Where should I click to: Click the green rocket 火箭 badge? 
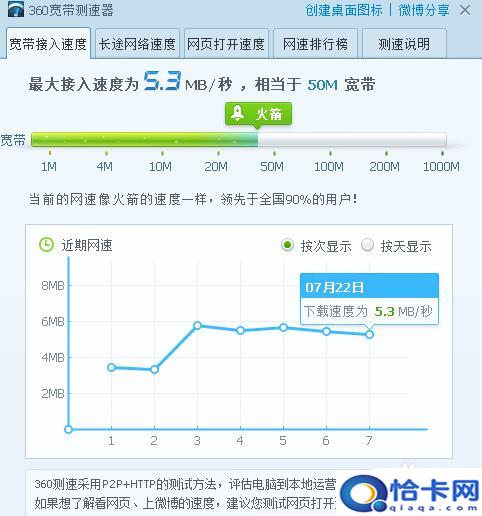pos(258,115)
